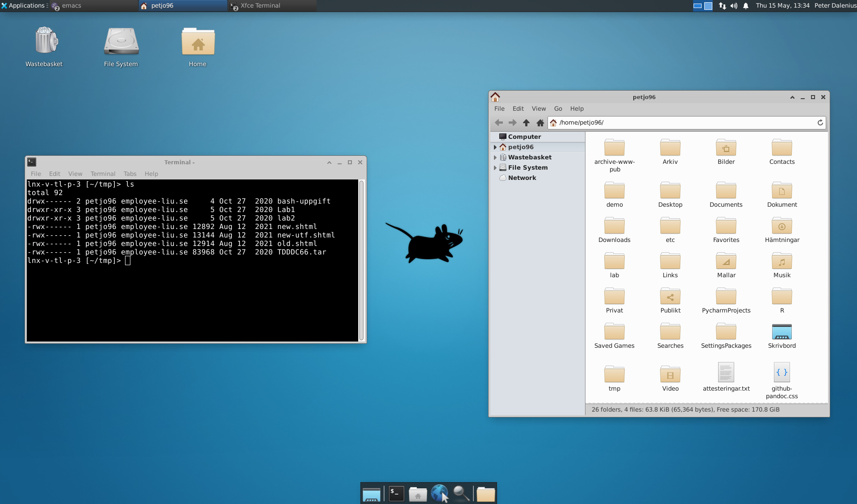The height and width of the screenshot is (504, 857).
Task: Launch the web browser from the dock
Action: click(439, 494)
